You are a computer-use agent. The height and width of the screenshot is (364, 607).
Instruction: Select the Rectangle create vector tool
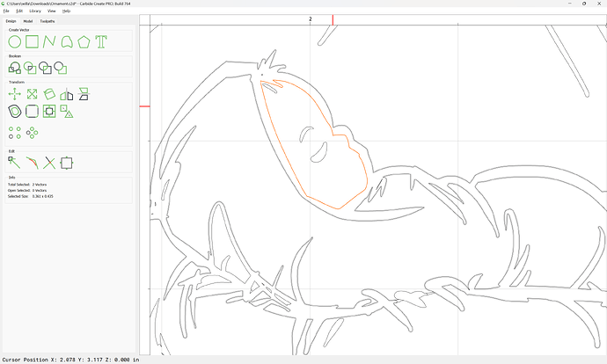33,42
